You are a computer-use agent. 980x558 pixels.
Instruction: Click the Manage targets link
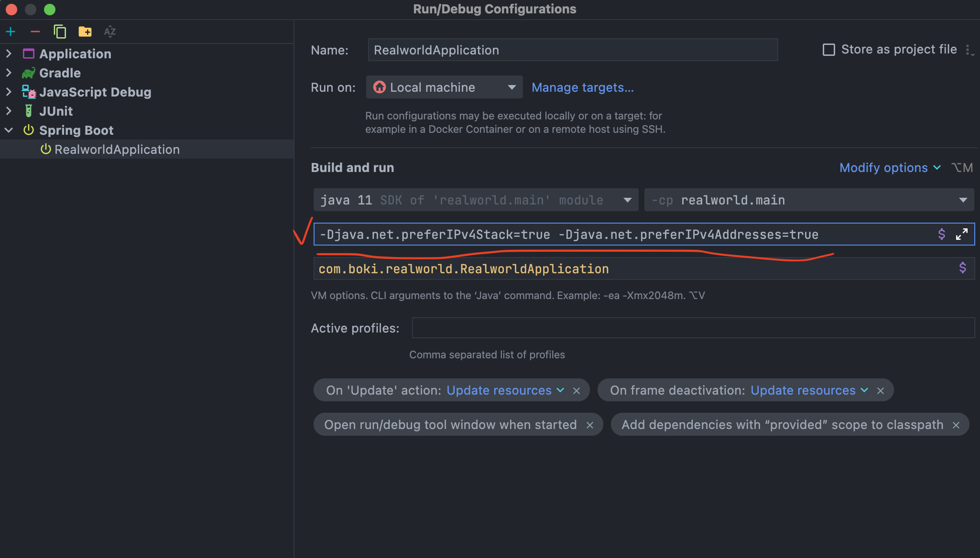click(582, 87)
